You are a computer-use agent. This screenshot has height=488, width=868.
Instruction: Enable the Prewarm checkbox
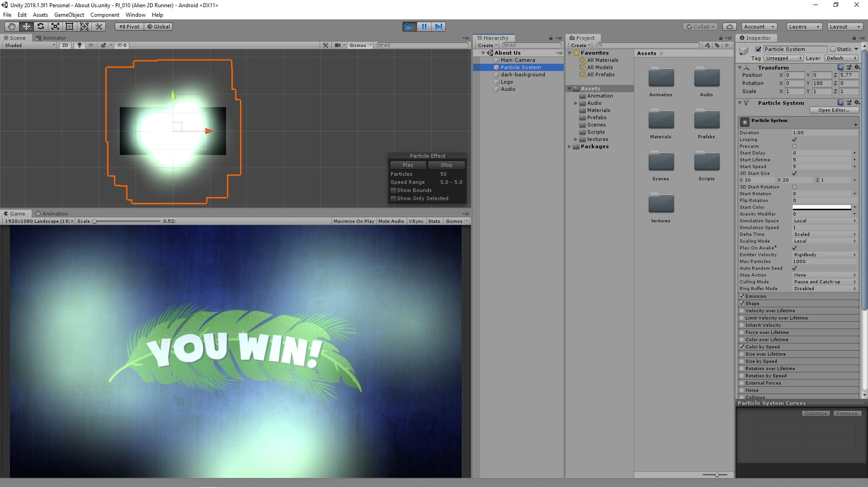click(x=794, y=146)
